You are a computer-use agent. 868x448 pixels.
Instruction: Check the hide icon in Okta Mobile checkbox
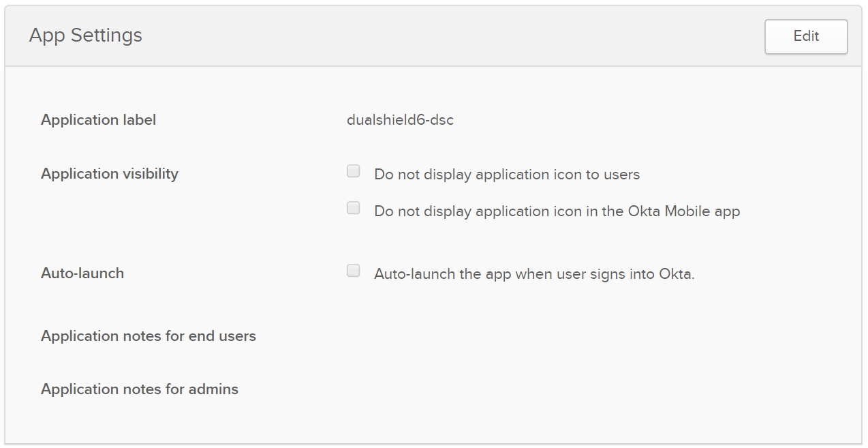353,209
